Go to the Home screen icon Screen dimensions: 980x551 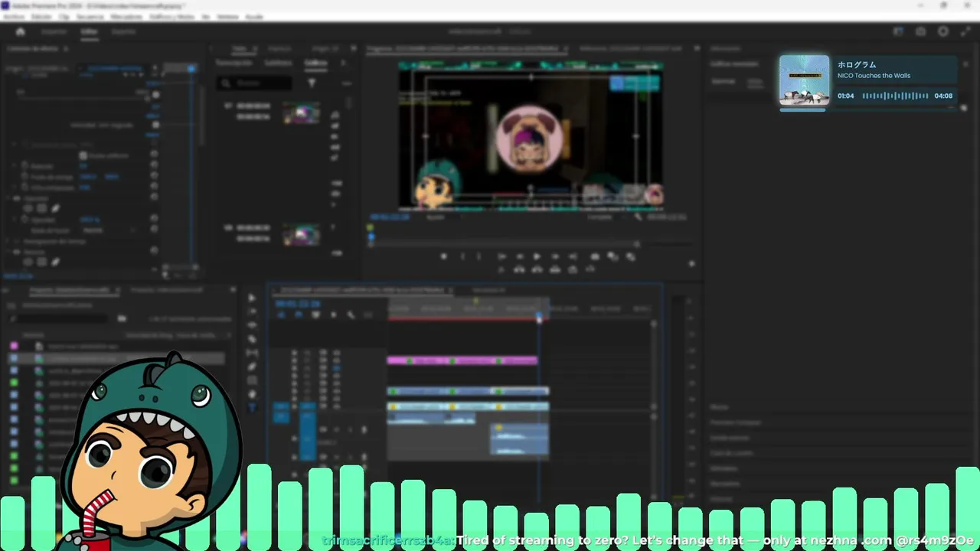coord(21,31)
